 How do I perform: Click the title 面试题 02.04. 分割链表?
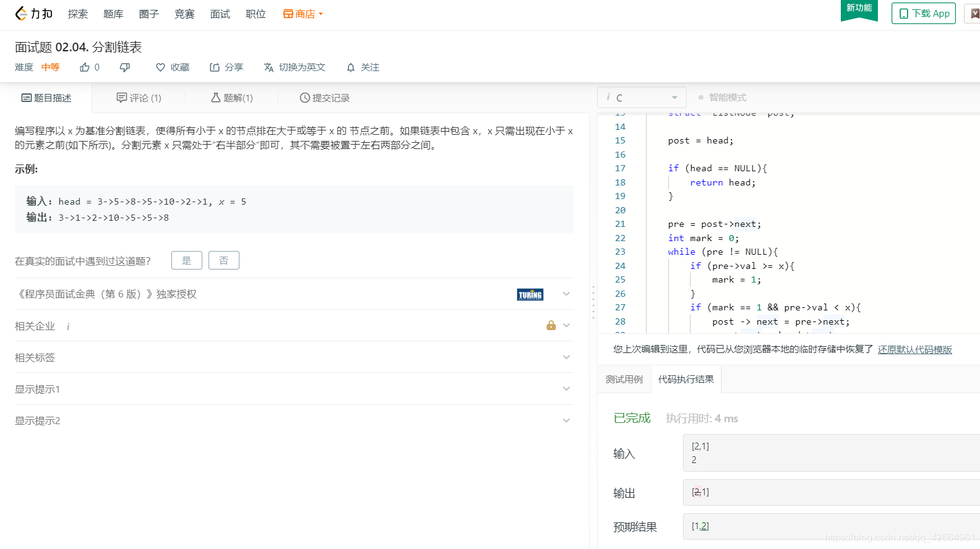tap(78, 47)
